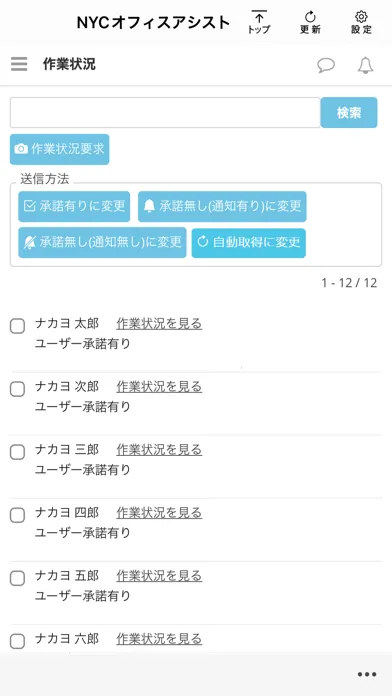Choose 承諾無し(通知有り)に変更 button
392x696 pixels.
[222, 206]
